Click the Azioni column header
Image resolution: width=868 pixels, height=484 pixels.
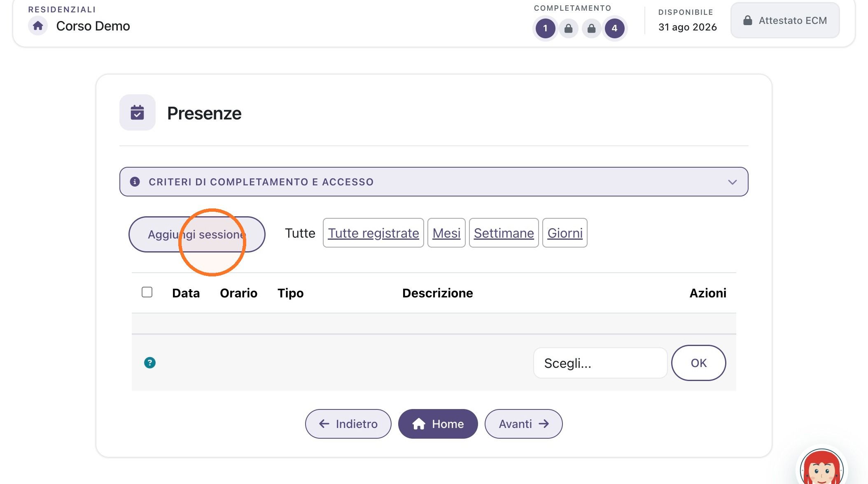708,293
